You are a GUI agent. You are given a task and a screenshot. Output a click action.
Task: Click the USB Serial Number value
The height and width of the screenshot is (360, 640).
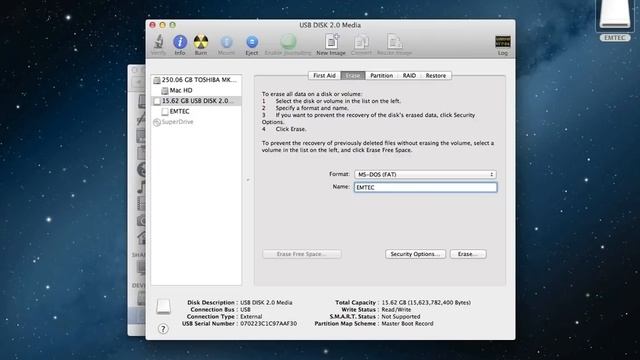[269, 324]
